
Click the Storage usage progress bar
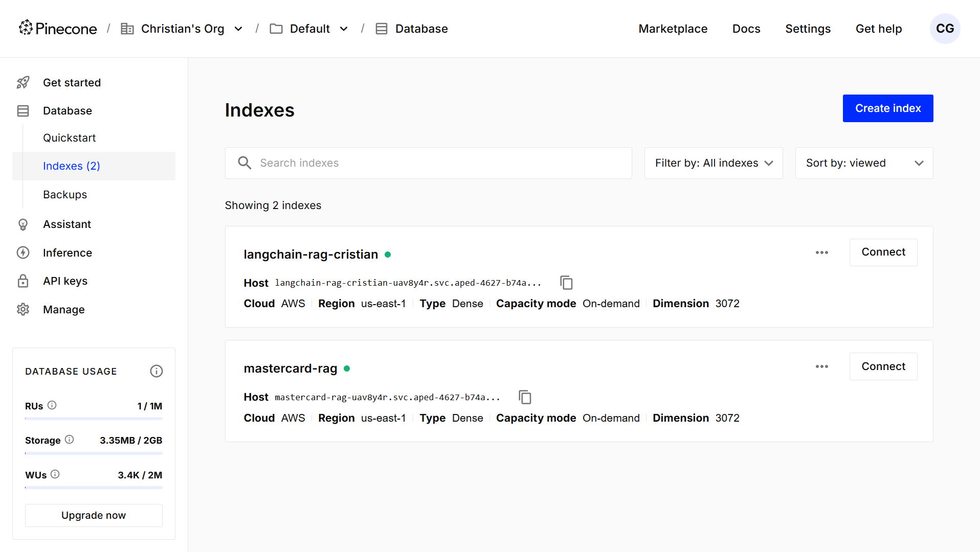click(x=94, y=453)
